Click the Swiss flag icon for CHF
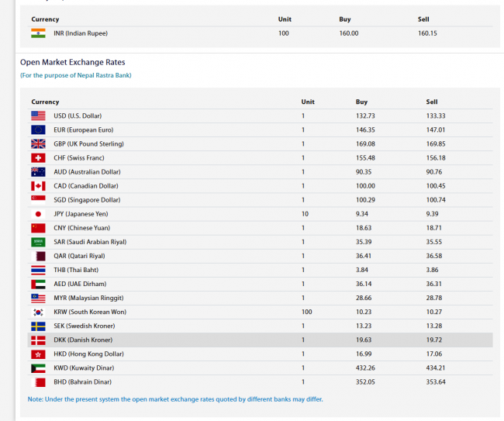 pyautogui.click(x=38, y=157)
